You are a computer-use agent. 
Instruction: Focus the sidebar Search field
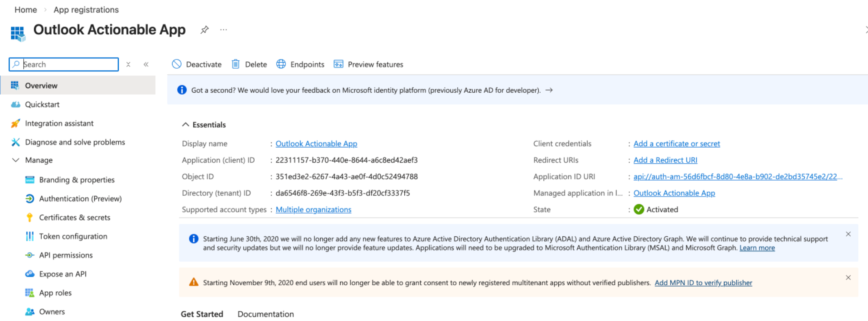pyautogui.click(x=64, y=64)
